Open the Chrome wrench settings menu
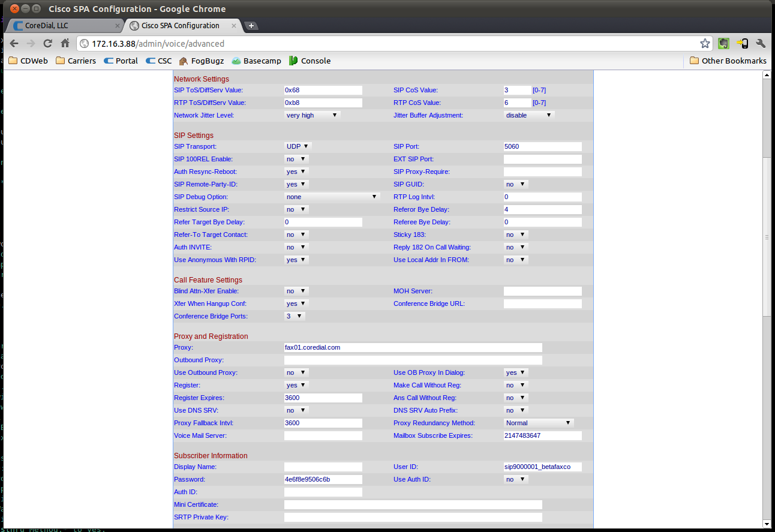The width and height of the screenshot is (775, 532). pyautogui.click(x=761, y=43)
